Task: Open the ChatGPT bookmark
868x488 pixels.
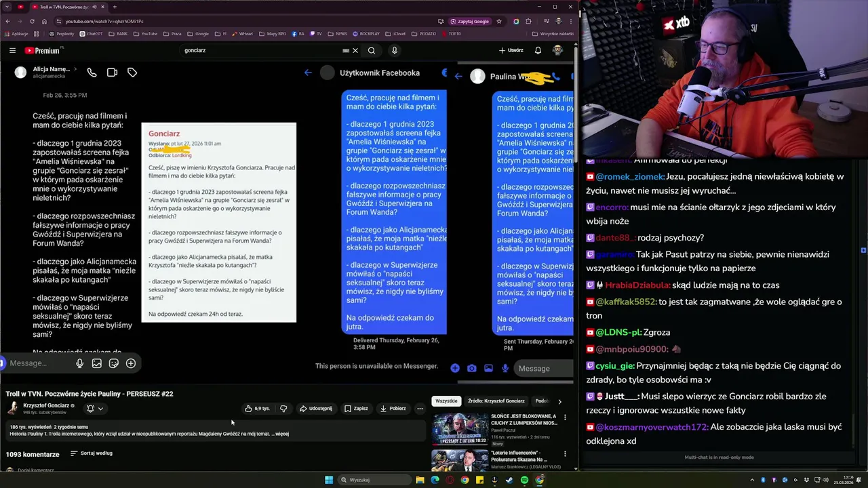Action: coord(92,33)
